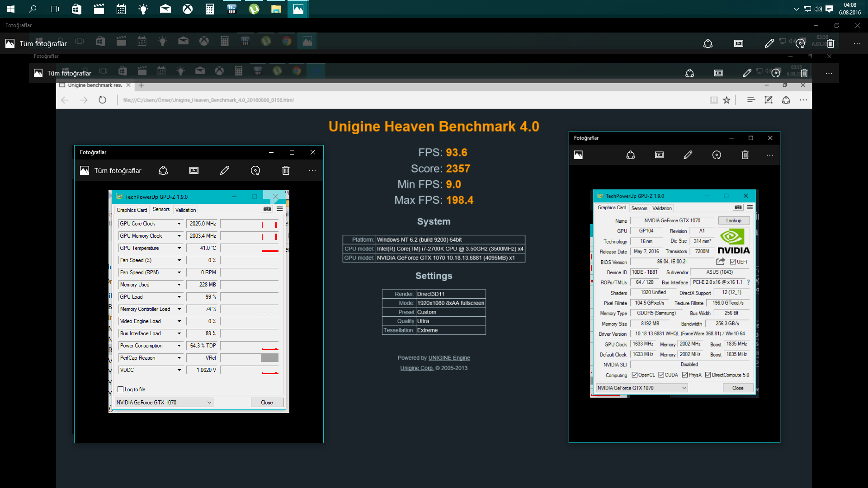Image resolution: width=868 pixels, height=488 pixels.
Task: Select Unigine benchmark results browser tab
Action: tap(95, 85)
